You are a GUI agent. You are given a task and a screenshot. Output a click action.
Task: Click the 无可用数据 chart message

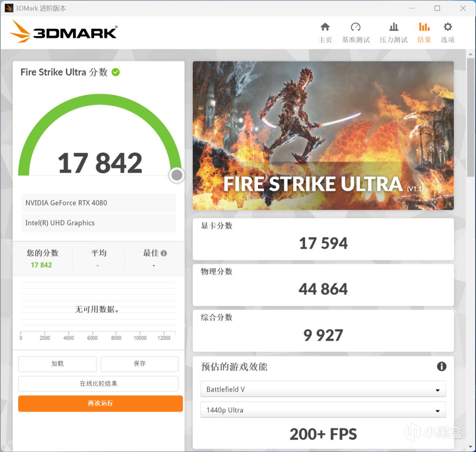[97, 309]
